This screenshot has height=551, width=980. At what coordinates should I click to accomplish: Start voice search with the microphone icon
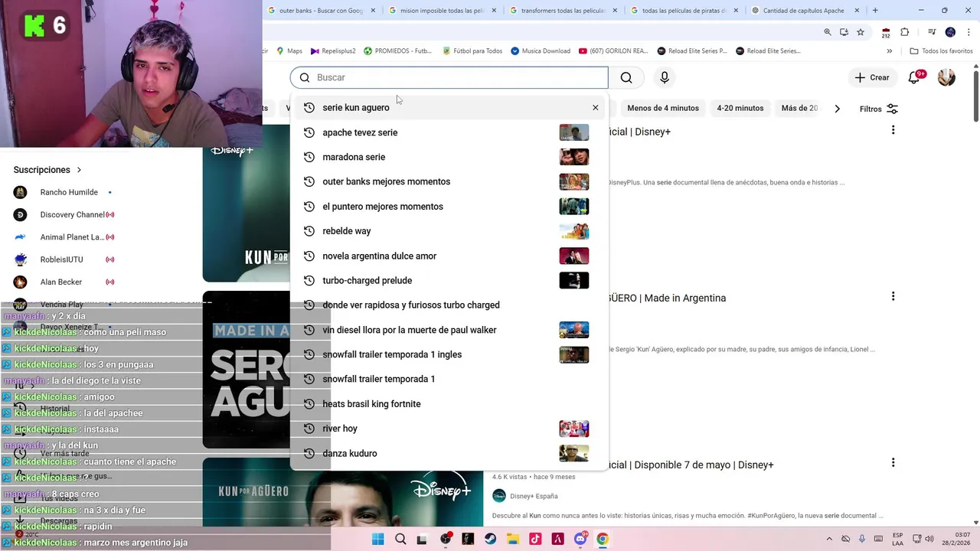click(665, 77)
